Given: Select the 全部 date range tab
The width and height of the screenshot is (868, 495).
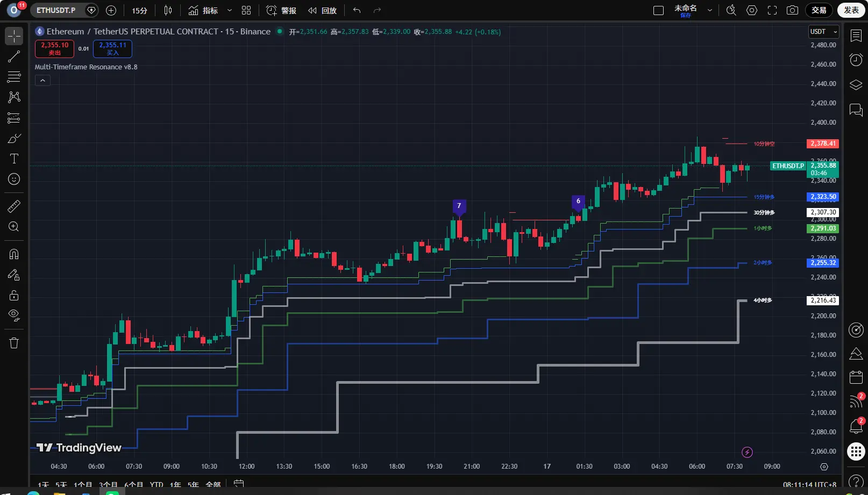Looking at the screenshot, I should [213, 485].
